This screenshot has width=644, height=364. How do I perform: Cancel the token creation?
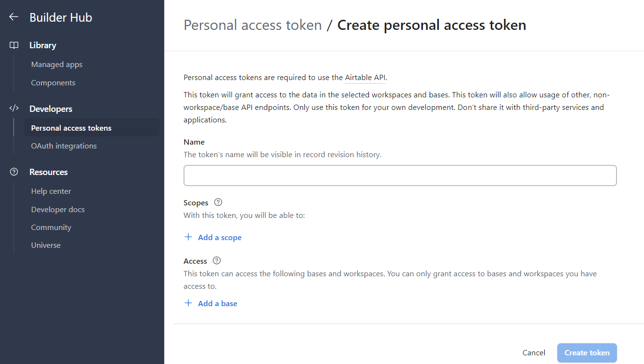click(x=533, y=352)
